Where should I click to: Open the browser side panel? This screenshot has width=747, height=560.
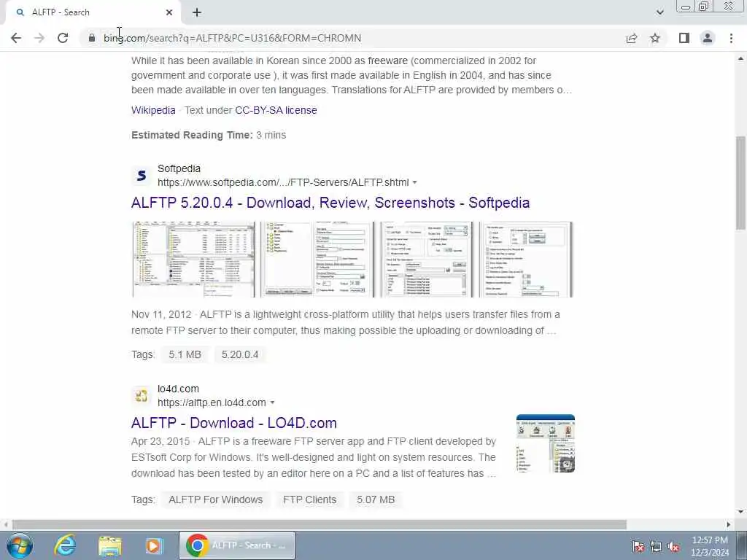point(684,38)
